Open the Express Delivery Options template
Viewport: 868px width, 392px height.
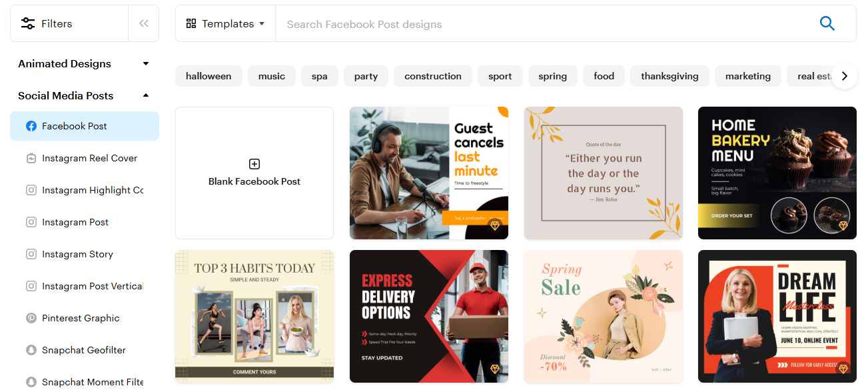coord(428,316)
